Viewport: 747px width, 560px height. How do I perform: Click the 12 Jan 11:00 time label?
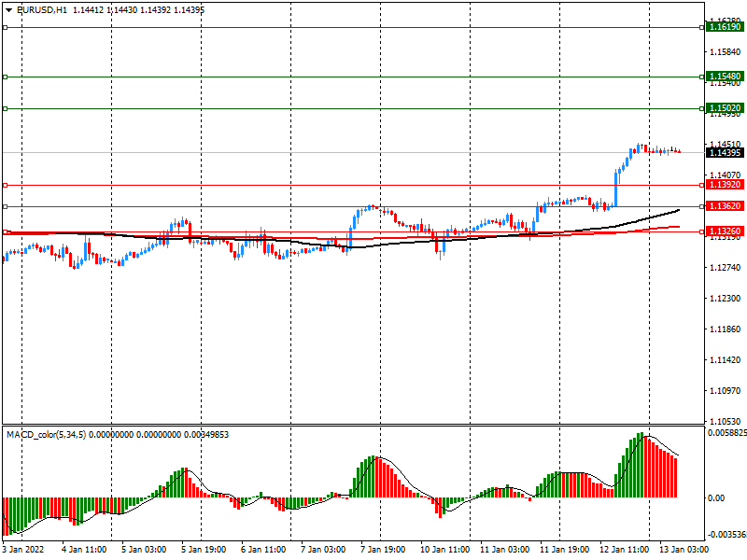[624, 550]
